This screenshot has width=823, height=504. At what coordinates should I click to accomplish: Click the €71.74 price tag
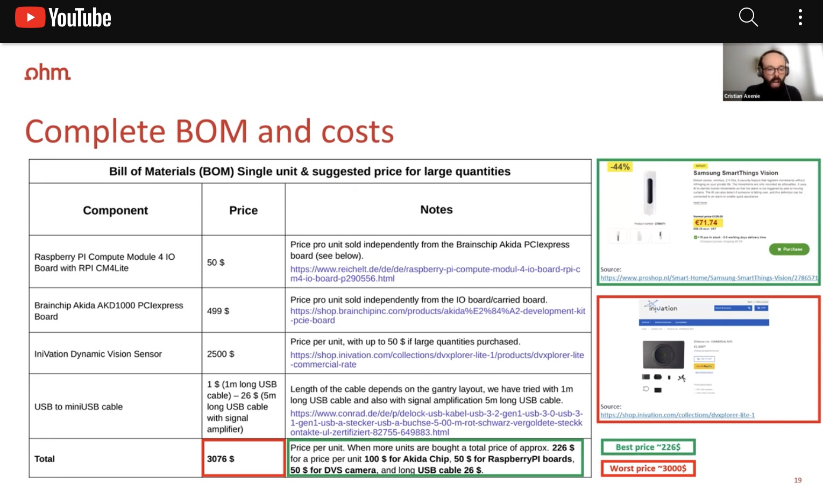pyautogui.click(x=706, y=223)
